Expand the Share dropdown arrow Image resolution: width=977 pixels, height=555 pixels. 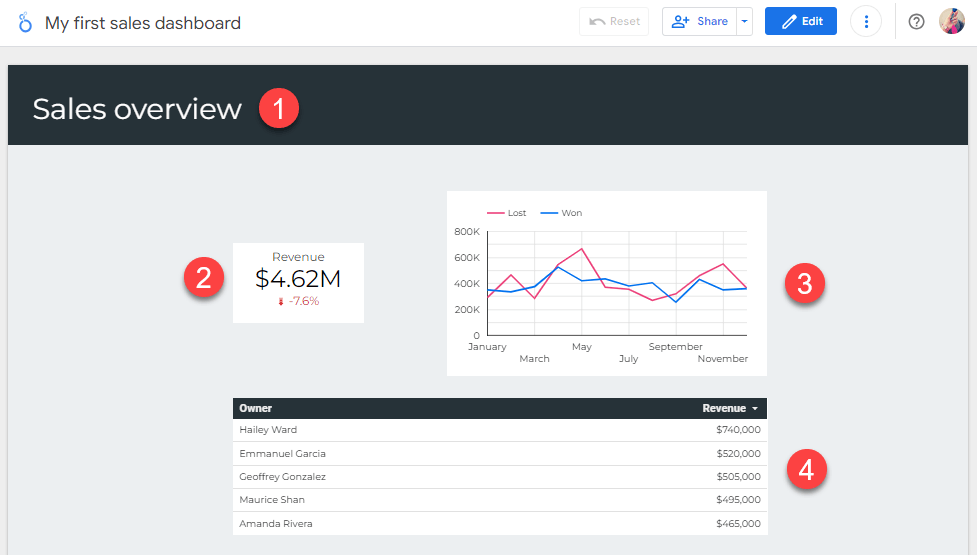point(745,22)
